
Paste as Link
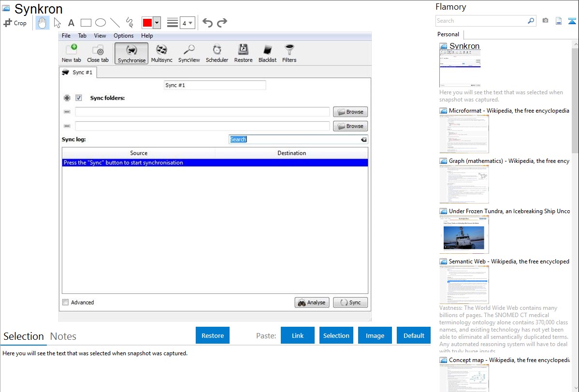tap(298, 335)
